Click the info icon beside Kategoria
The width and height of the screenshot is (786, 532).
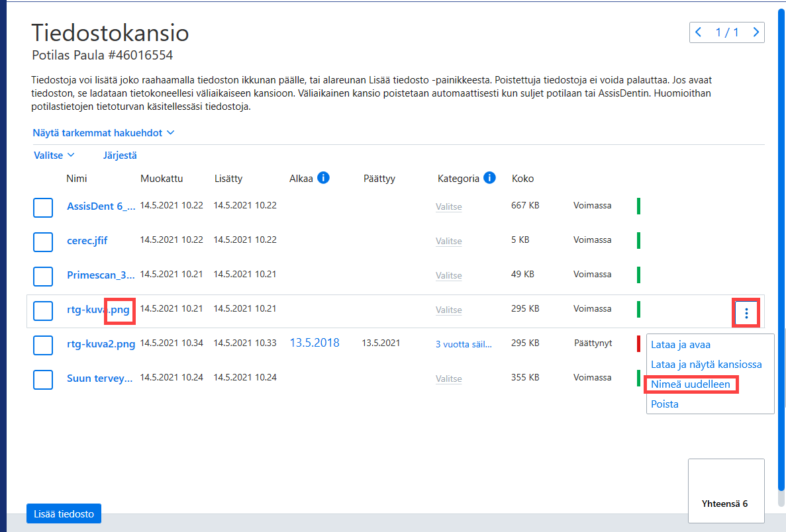pyautogui.click(x=489, y=178)
